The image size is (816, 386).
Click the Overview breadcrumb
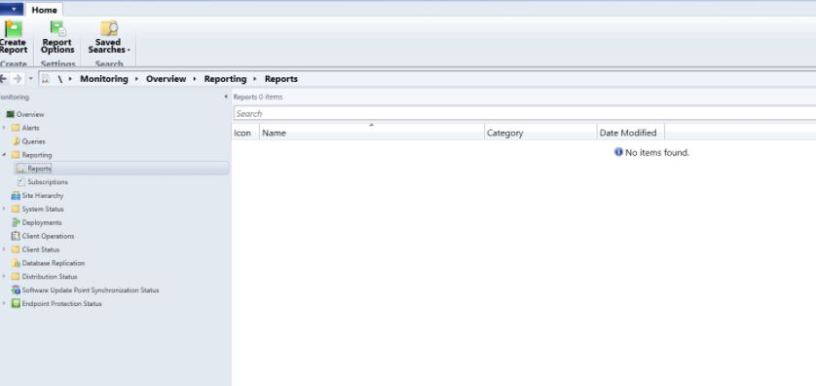pyautogui.click(x=166, y=79)
